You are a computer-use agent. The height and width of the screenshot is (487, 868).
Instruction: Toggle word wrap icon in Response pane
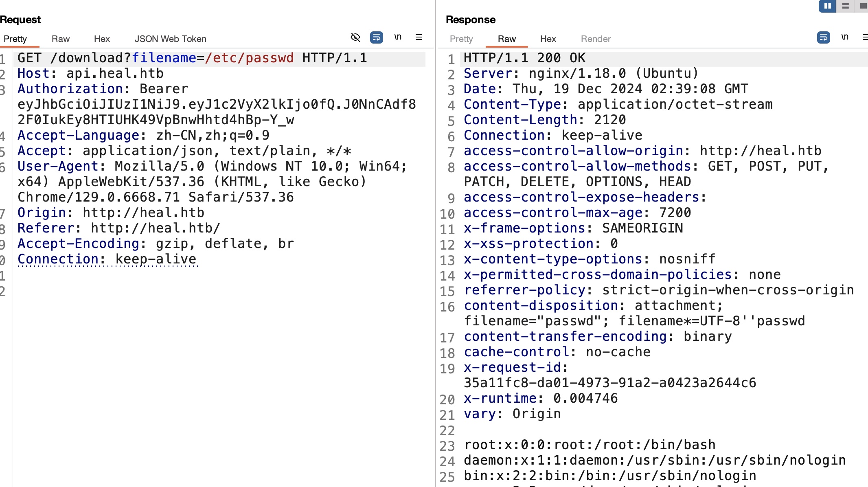click(823, 37)
